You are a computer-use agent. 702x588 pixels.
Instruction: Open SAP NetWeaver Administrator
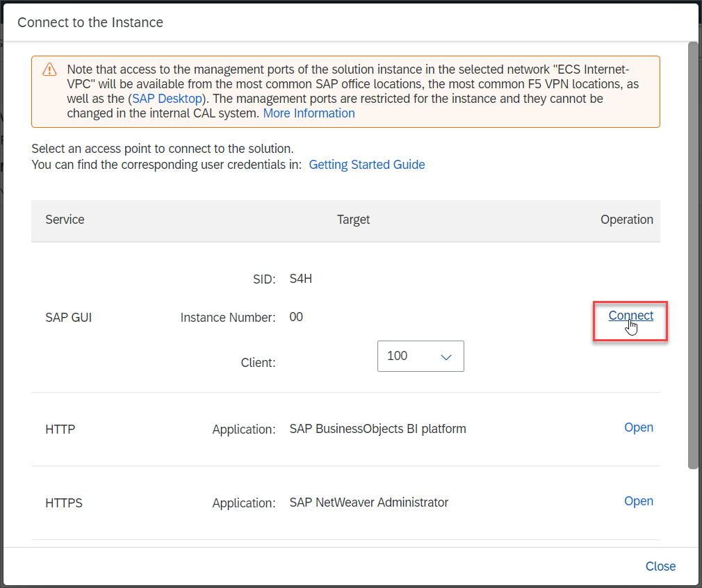639,500
